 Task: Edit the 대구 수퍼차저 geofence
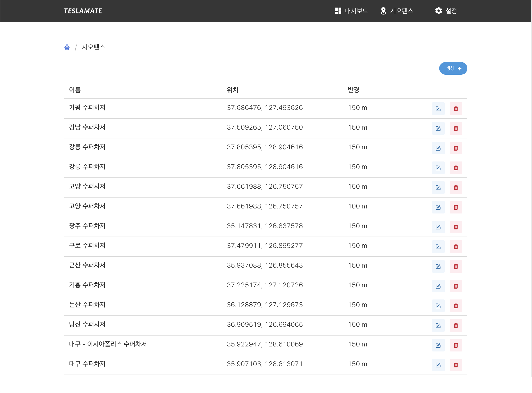438,365
